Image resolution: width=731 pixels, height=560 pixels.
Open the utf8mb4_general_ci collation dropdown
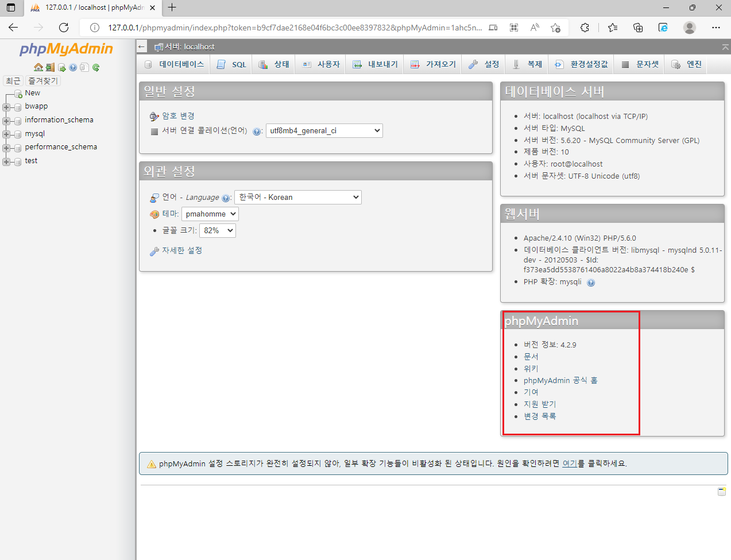pos(324,131)
